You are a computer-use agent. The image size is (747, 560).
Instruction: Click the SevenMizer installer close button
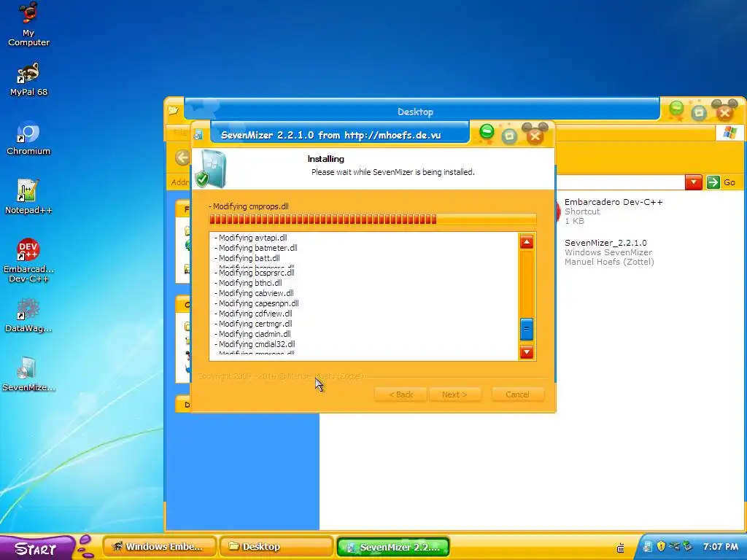(x=535, y=136)
